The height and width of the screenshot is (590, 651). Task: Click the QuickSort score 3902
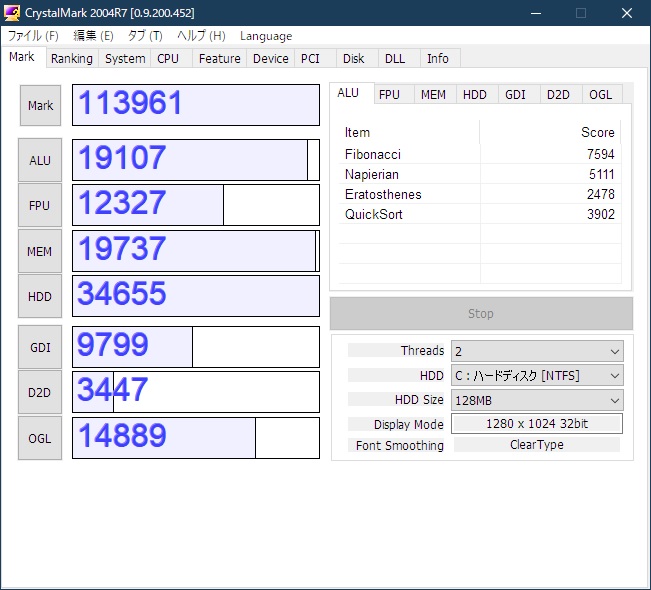[x=600, y=214]
